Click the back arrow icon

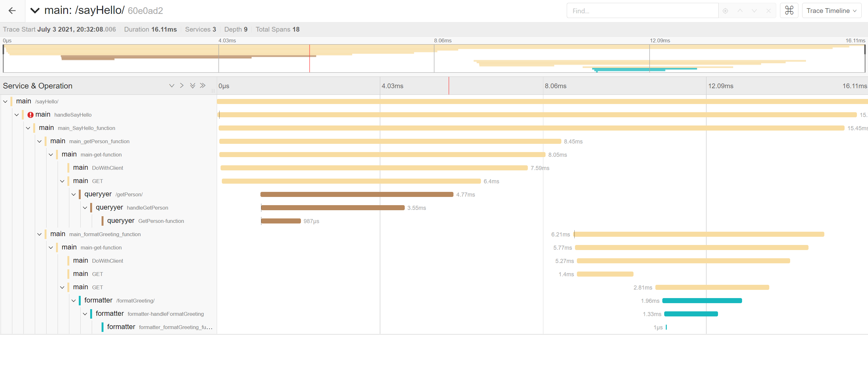(x=12, y=11)
